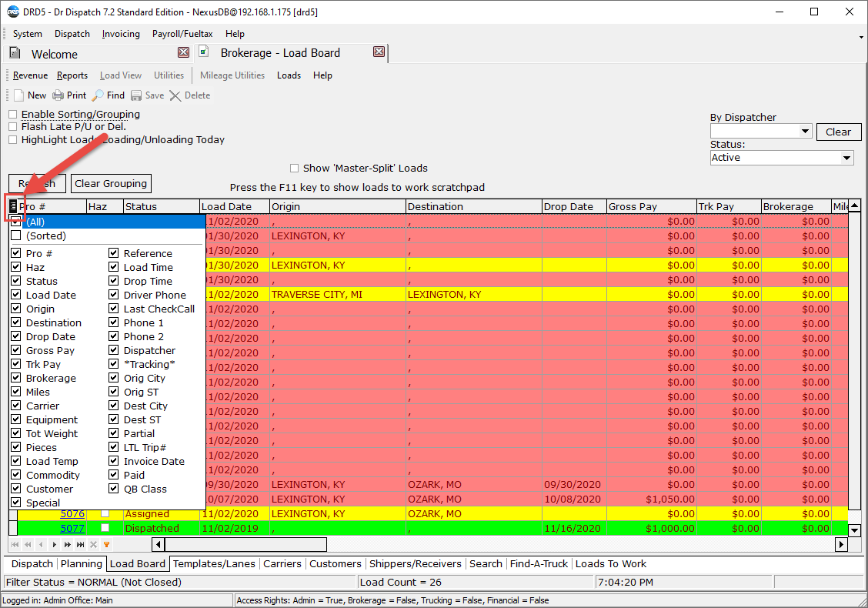The width and height of the screenshot is (868, 608).
Task: Click the Destination column header
Action: 474,206
